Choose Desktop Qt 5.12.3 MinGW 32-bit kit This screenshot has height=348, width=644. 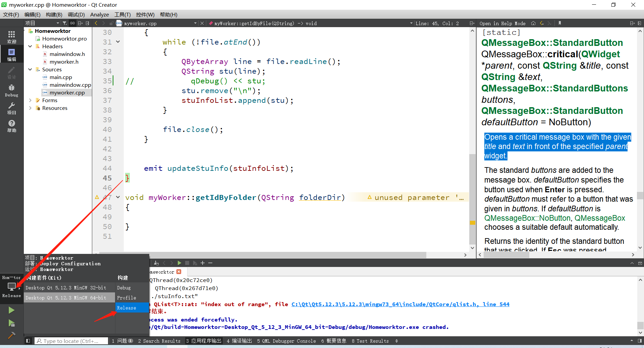69,287
